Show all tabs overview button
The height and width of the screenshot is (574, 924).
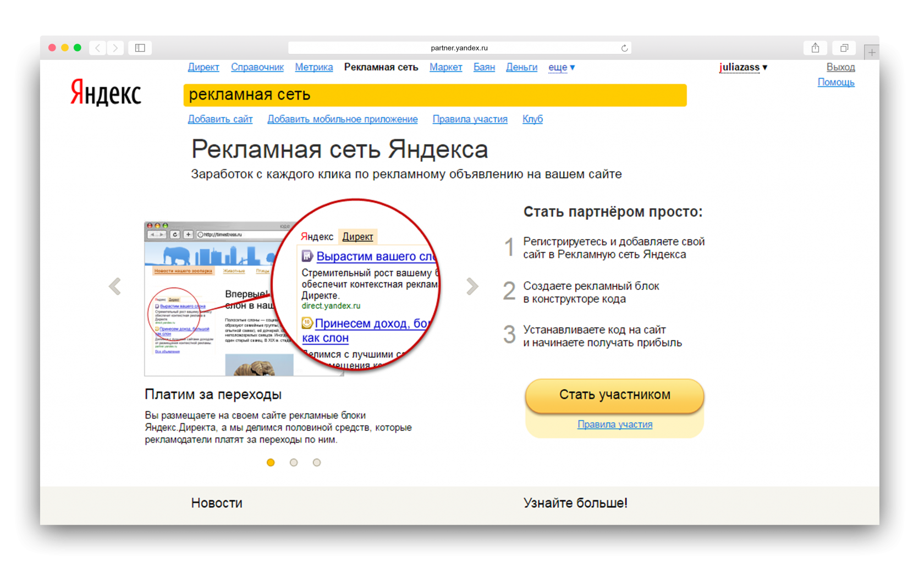click(844, 48)
